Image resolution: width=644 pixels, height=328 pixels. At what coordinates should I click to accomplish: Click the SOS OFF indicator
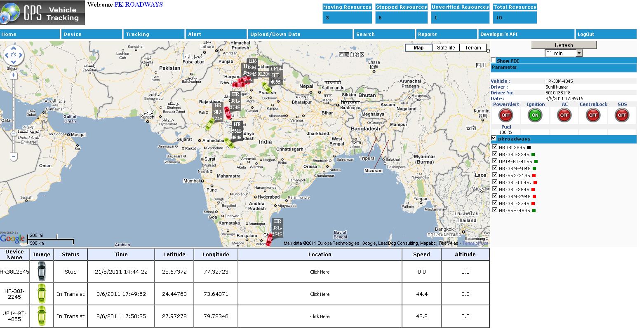coord(622,115)
